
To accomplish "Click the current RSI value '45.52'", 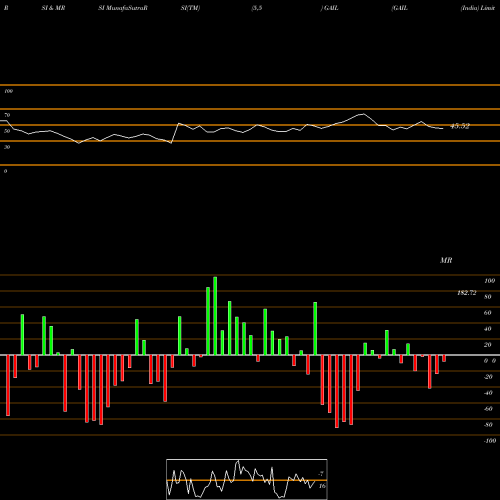I will click(x=460, y=126).
